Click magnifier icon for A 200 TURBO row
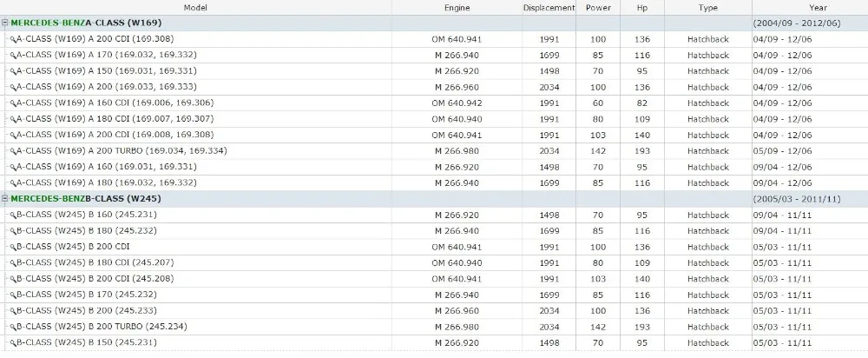 click(13, 151)
